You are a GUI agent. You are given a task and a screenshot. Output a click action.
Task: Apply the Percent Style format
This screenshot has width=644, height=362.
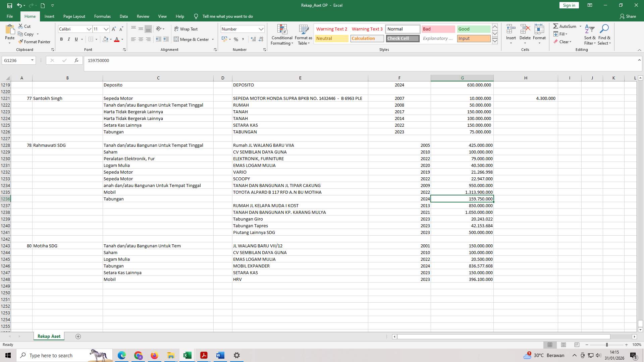[x=236, y=39]
